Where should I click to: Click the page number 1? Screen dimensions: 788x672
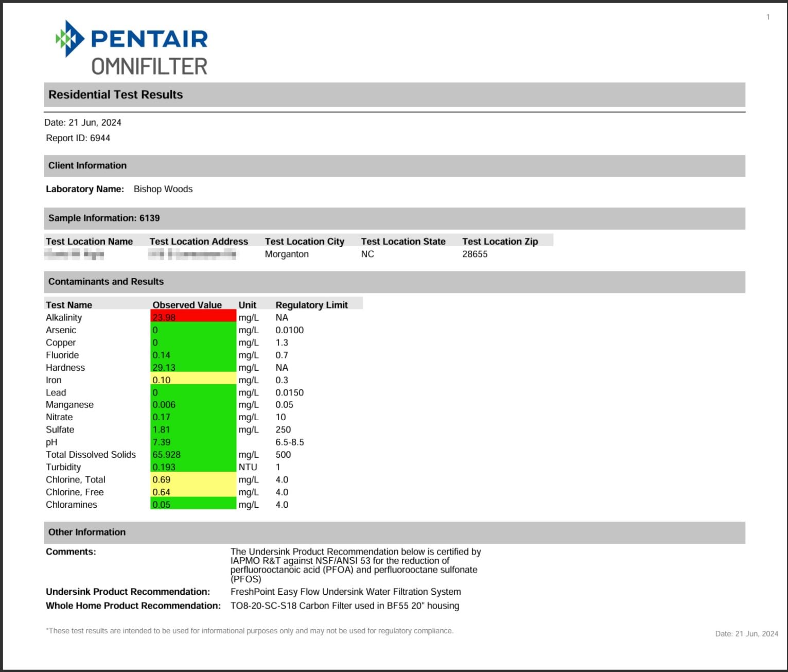click(768, 17)
